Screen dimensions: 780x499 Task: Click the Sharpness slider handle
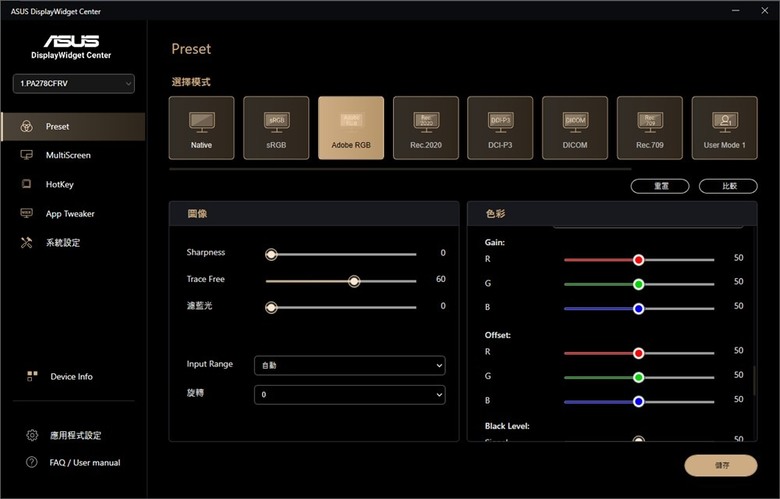[271, 254]
